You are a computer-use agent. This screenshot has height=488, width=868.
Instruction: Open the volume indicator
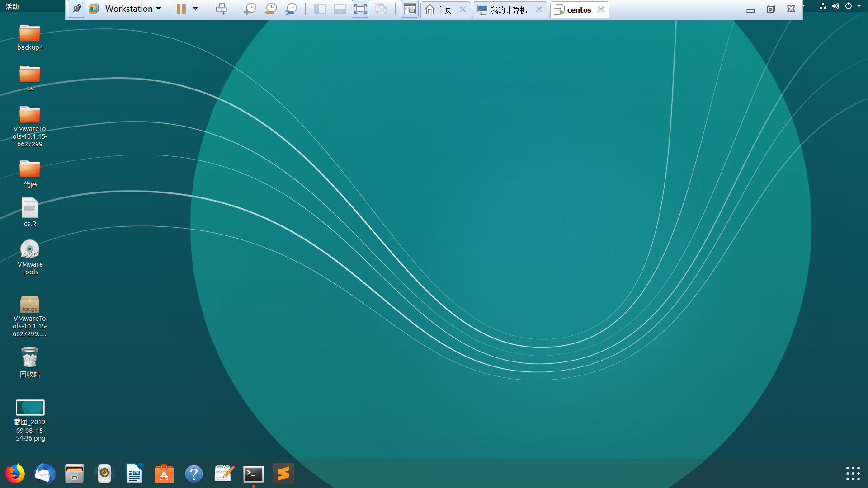coord(835,6)
